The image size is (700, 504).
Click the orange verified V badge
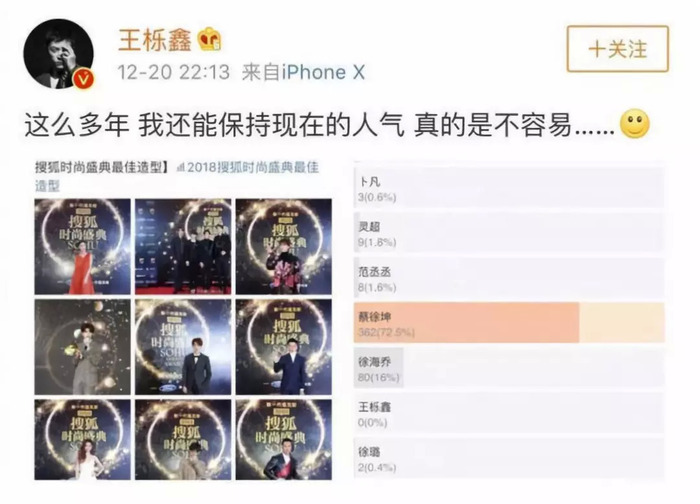point(83,79)
